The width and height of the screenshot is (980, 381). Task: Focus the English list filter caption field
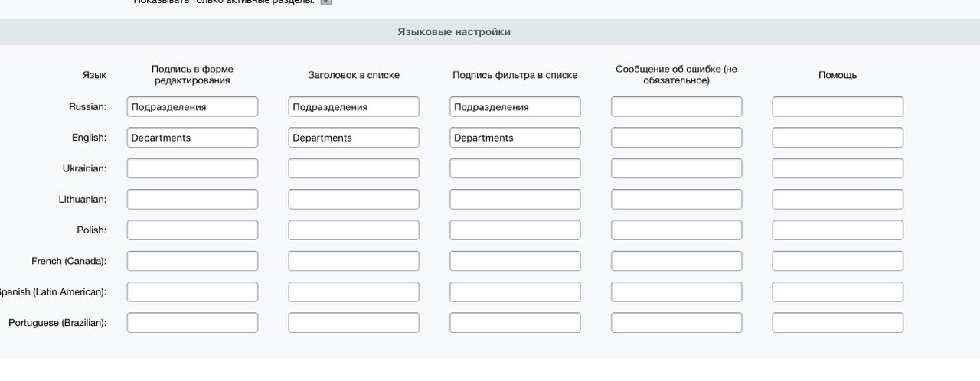[514, 138]
